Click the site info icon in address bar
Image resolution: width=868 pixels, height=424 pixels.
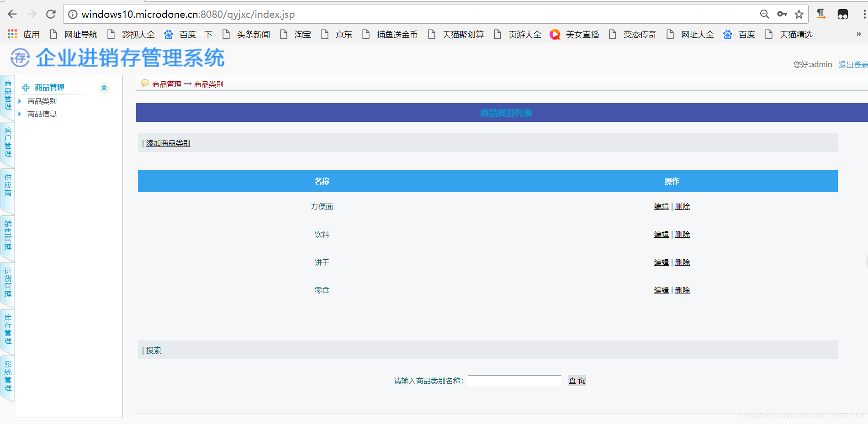73,15
